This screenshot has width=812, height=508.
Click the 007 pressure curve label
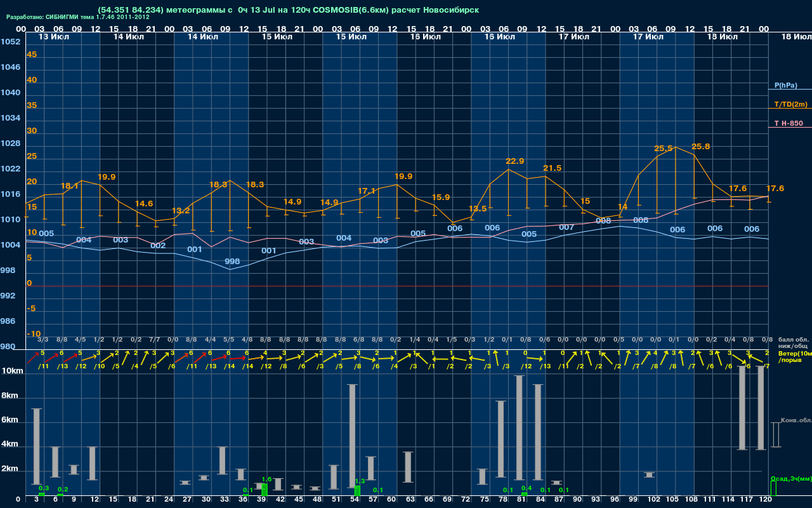pyautogui.click(x=566, y=227)
